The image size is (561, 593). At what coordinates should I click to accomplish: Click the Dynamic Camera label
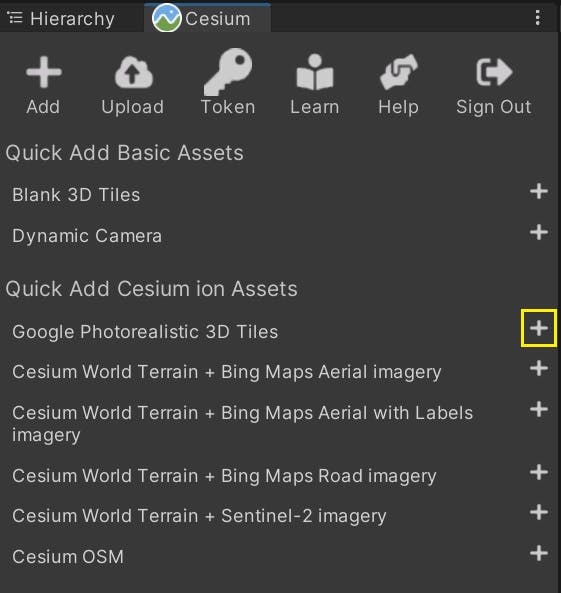[x=87, y=236]
